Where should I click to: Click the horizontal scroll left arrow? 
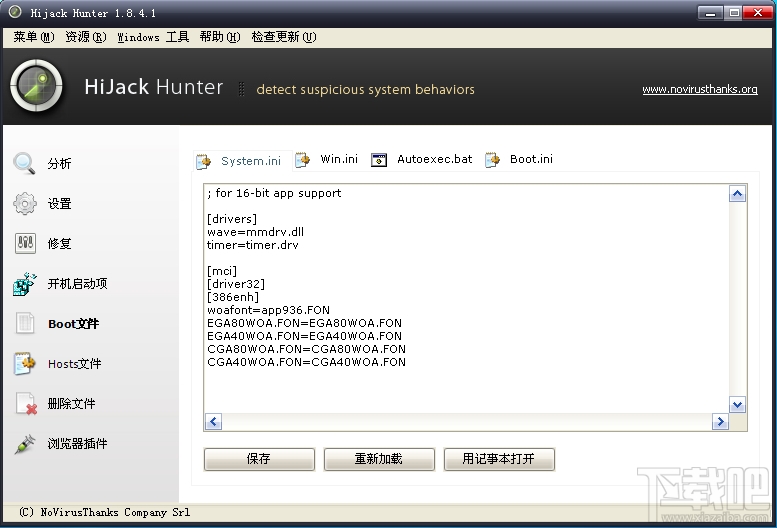coord(214,422)
